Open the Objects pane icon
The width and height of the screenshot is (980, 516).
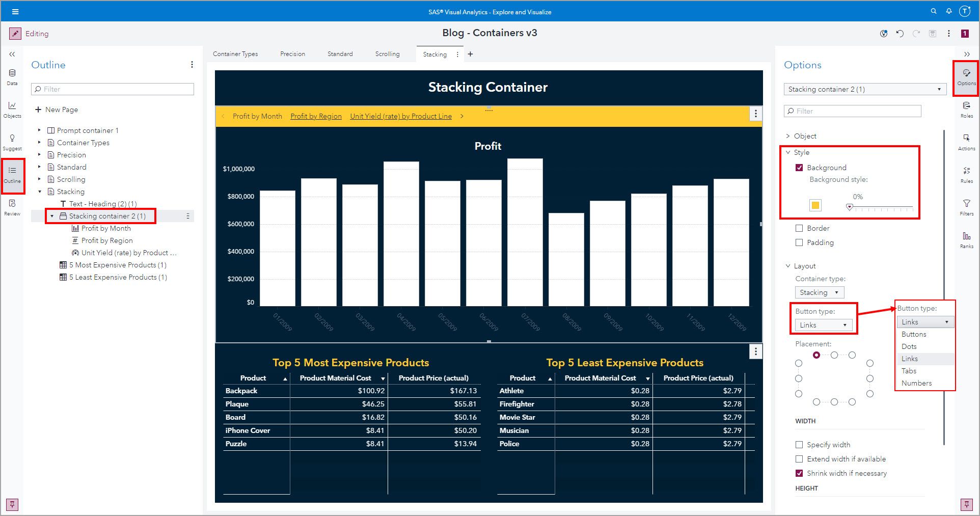[x=12, y=108]
